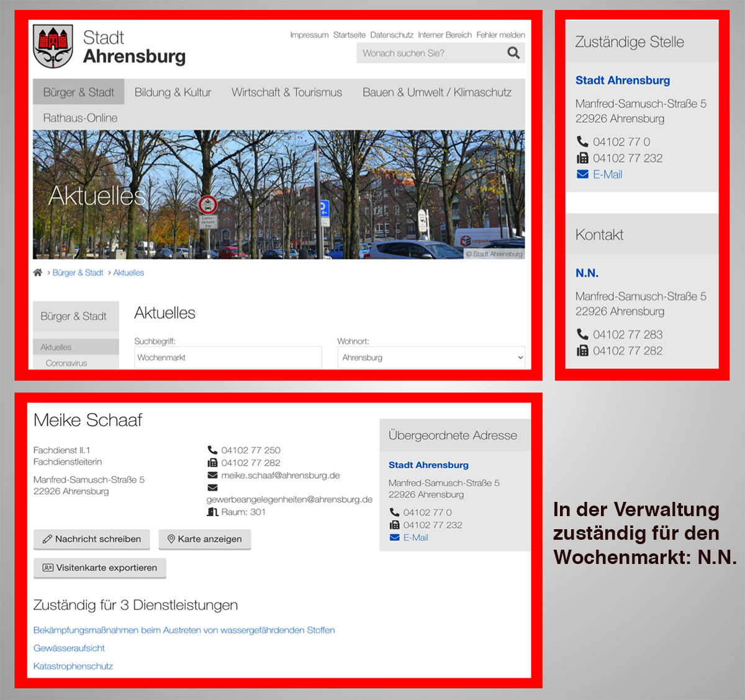This screenshot has width=745, height=700.
Task: Open the N.N. contact link
Action: point(587,273)
